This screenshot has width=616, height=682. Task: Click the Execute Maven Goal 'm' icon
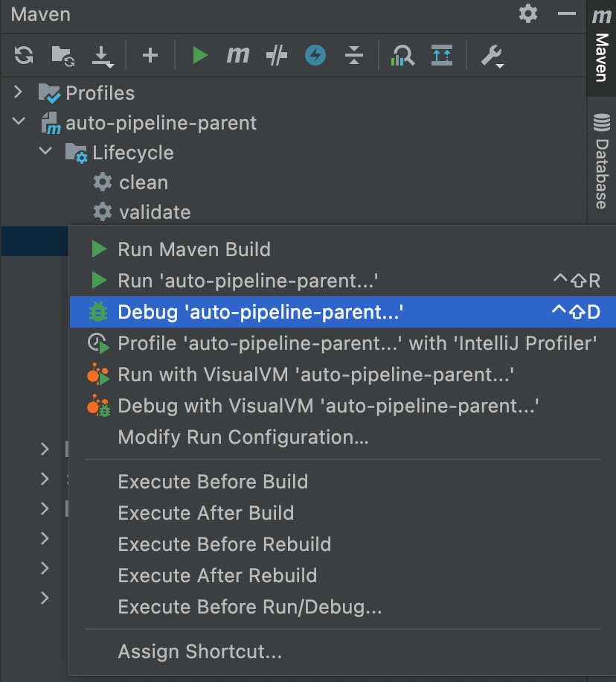pyautogui.click(x=238, y=55)
